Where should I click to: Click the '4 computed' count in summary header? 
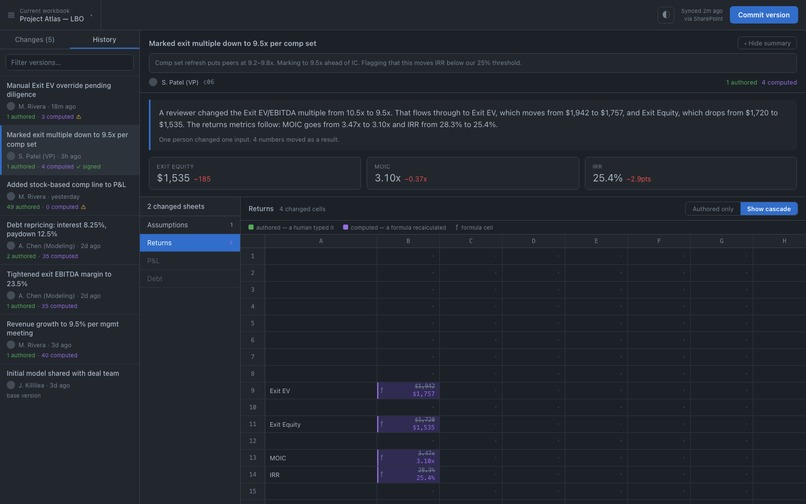779,82
